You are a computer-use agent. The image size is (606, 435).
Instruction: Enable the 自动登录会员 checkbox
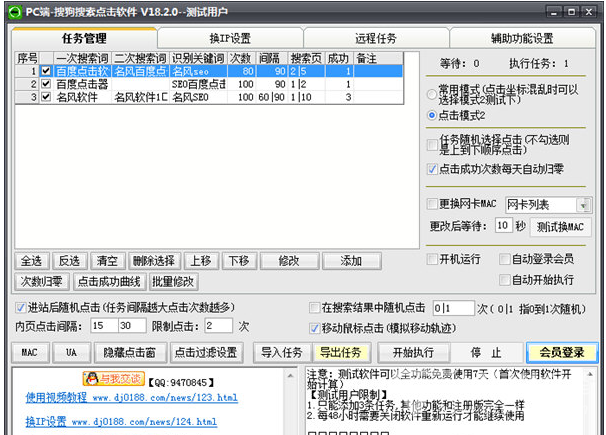504,259
